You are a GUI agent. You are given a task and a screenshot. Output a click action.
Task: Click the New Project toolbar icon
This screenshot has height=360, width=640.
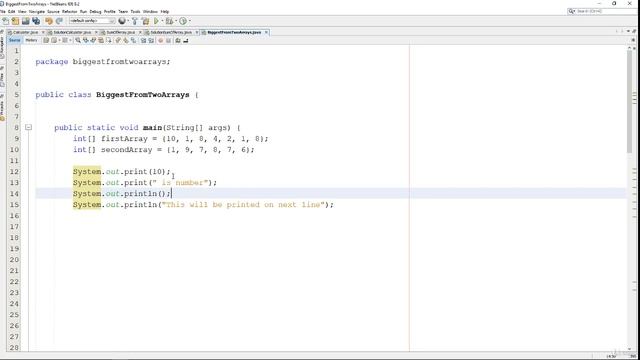click(15, 21)
